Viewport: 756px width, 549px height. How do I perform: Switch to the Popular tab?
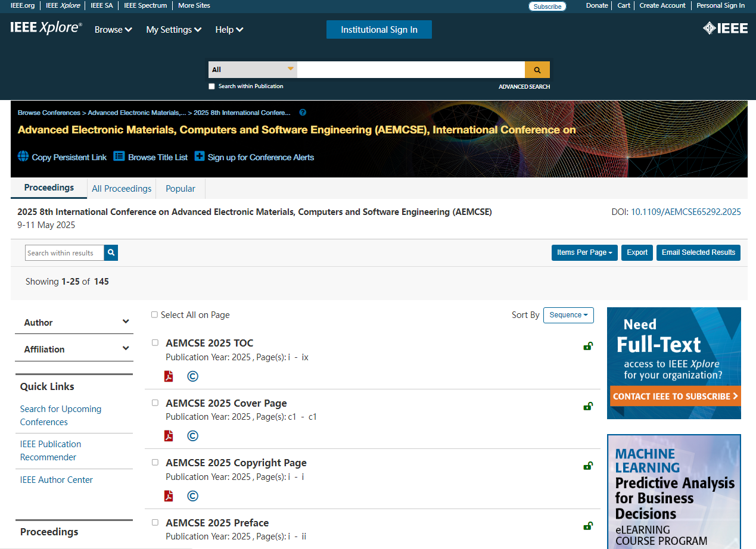coord(181,189)
